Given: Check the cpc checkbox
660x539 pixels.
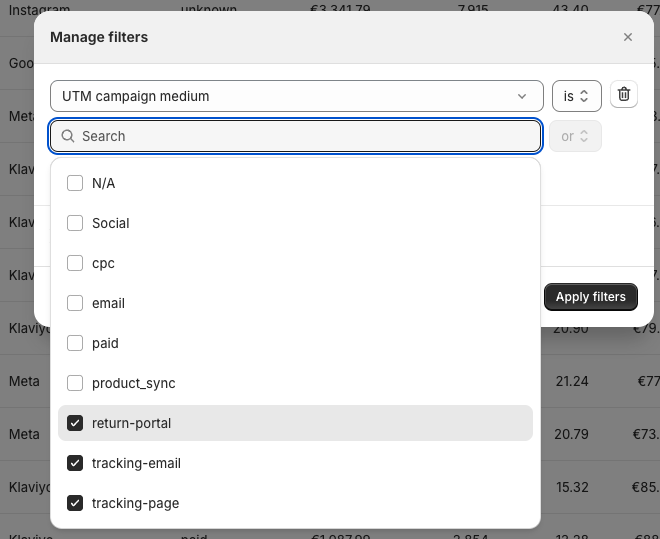Looking at the screenshot, I should click(75, 263).
